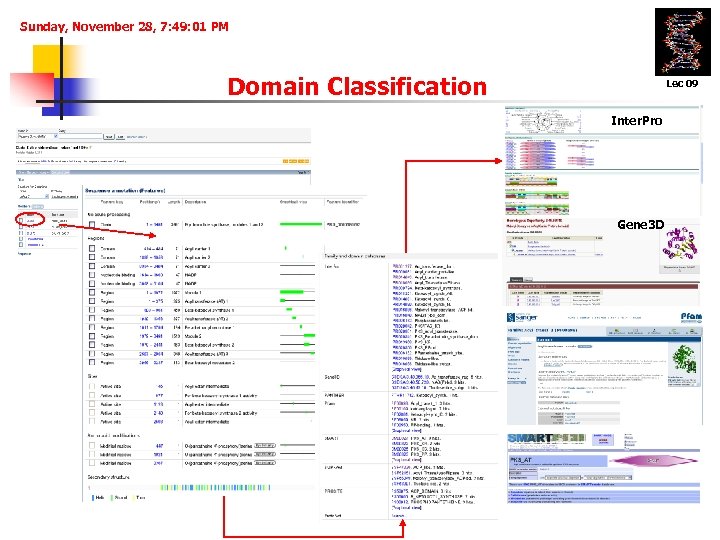Image resolution: width=720 pixels, height=540 pixels.
Task: Click the Sanger Institute logo
Action: 522,317
